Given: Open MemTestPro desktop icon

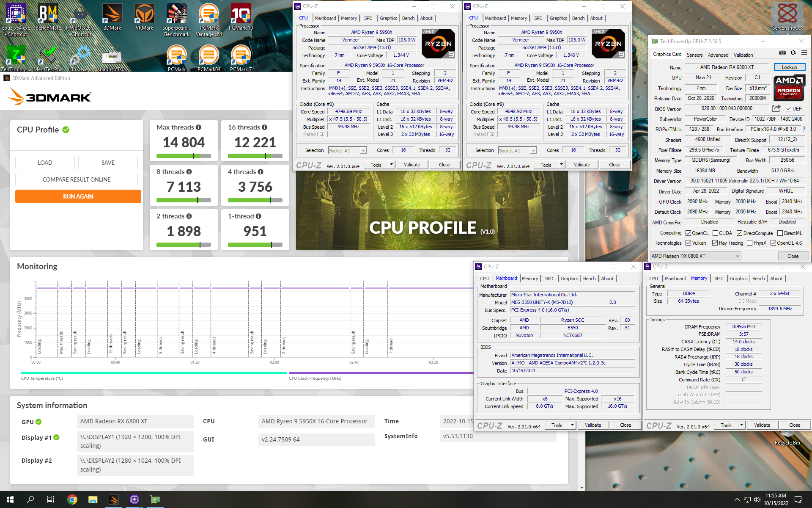Looking at the screenshot, I should click(48, 58).
